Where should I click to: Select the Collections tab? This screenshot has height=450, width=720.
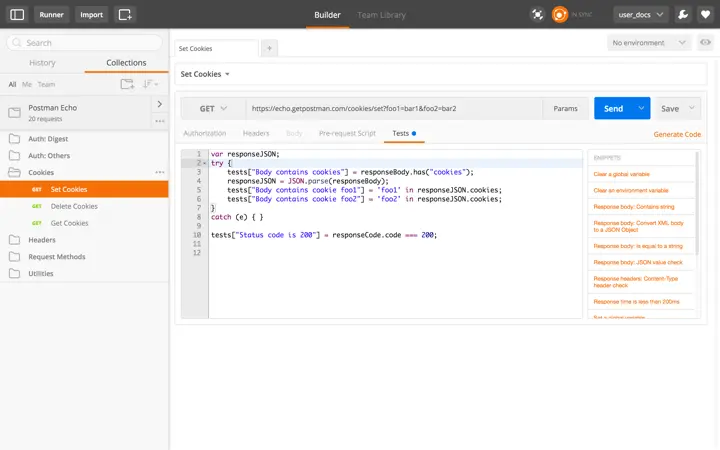126,62
